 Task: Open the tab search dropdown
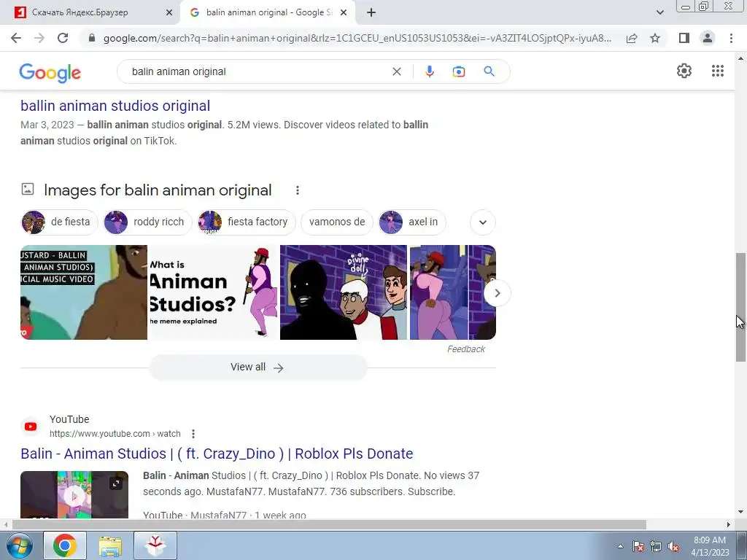coord(659,12)
